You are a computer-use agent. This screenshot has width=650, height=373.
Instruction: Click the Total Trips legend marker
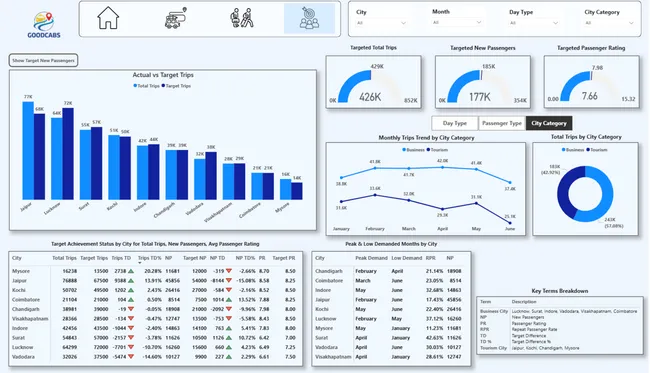(x=135, y=86)
